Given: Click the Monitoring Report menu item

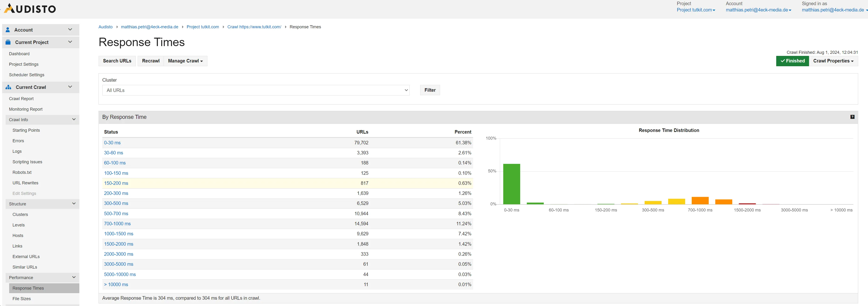Looking at the screenshot, I should (26, 109).
